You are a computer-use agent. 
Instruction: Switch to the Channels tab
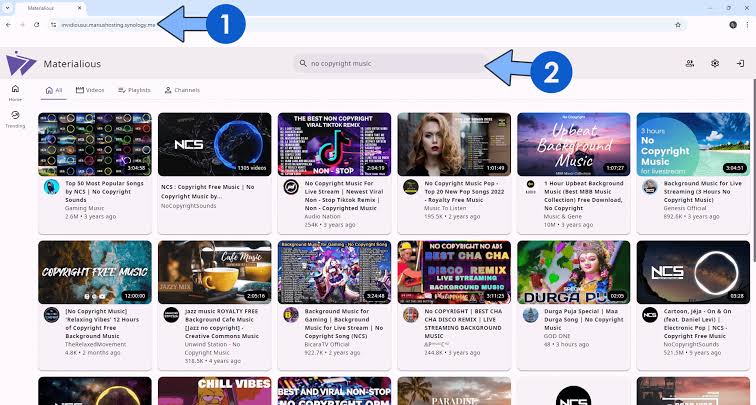click(182, 90)
